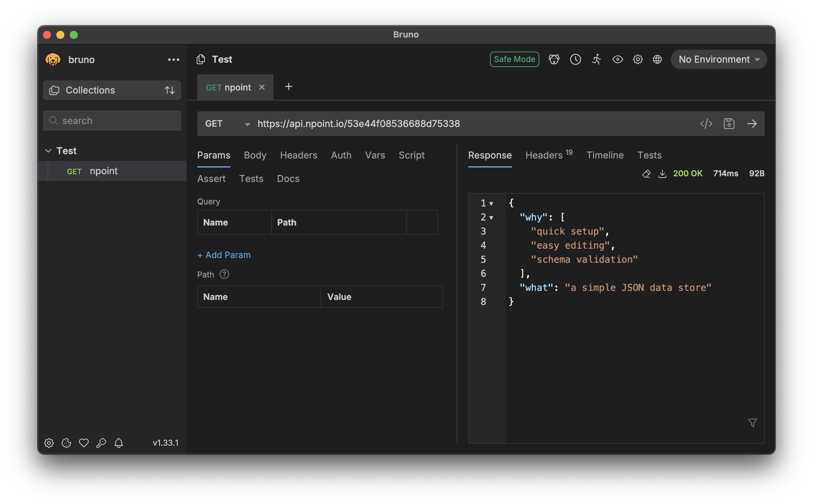
Task: Click the "schema validation" response line
Action: (x=584, y=259)
